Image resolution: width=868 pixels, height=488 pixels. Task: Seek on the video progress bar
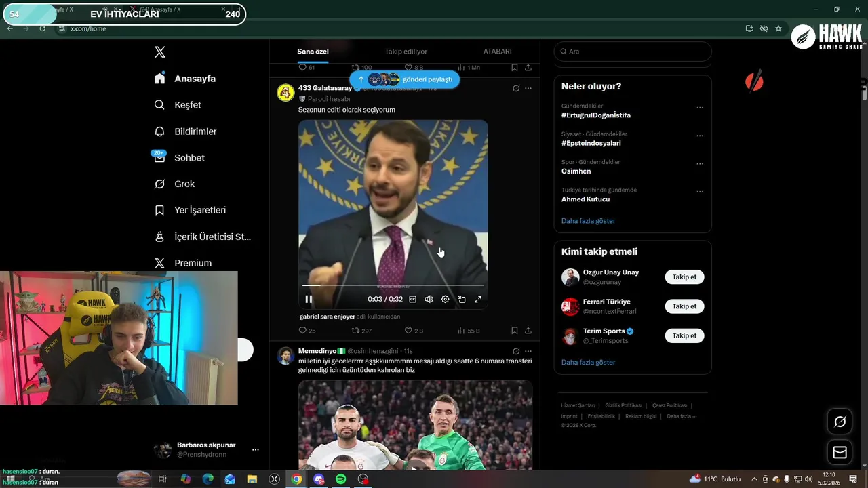coord(393,286)
